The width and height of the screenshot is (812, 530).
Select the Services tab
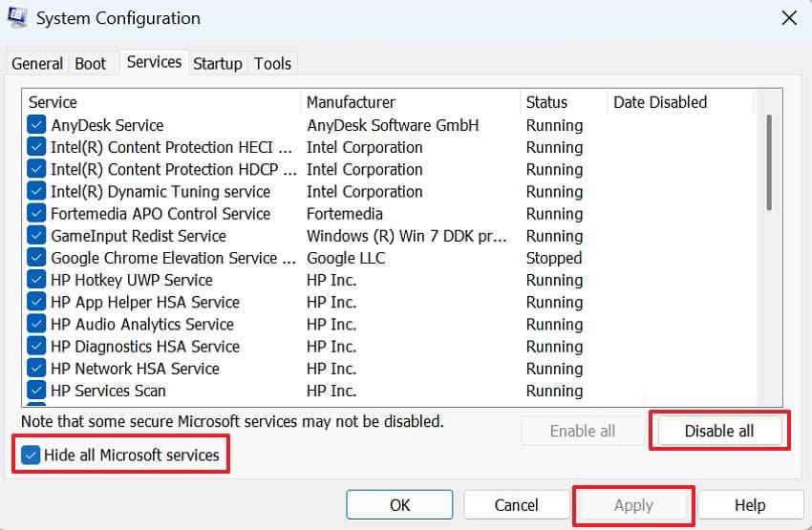tap(154, 62)
